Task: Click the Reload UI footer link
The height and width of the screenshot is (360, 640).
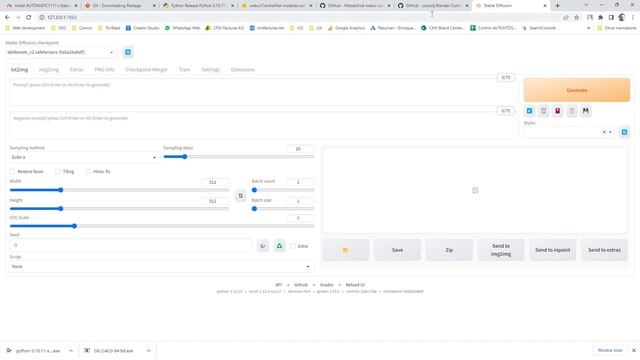Action: pos(355,285)
